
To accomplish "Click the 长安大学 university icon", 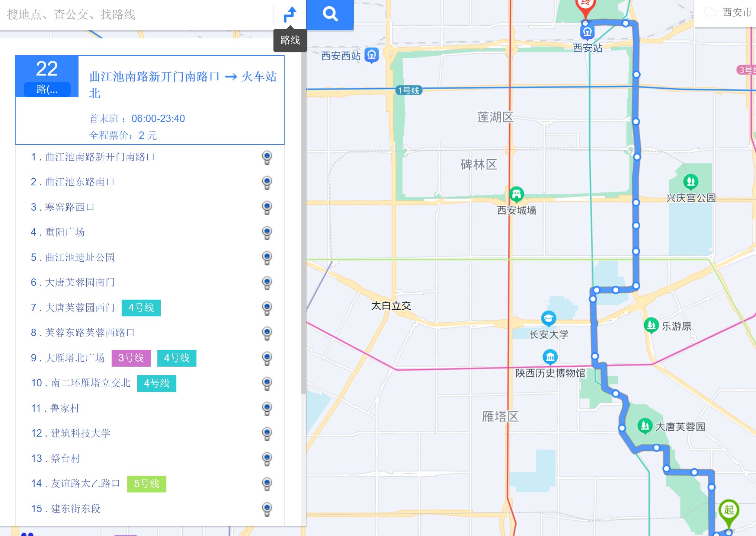I will pyautogui.click(x=548, y=318).
